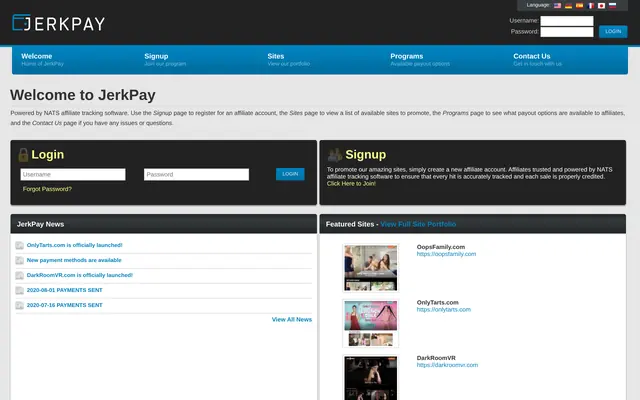
Task: Click the padlock icon beside the Login heading
Action: pos(23,155)
